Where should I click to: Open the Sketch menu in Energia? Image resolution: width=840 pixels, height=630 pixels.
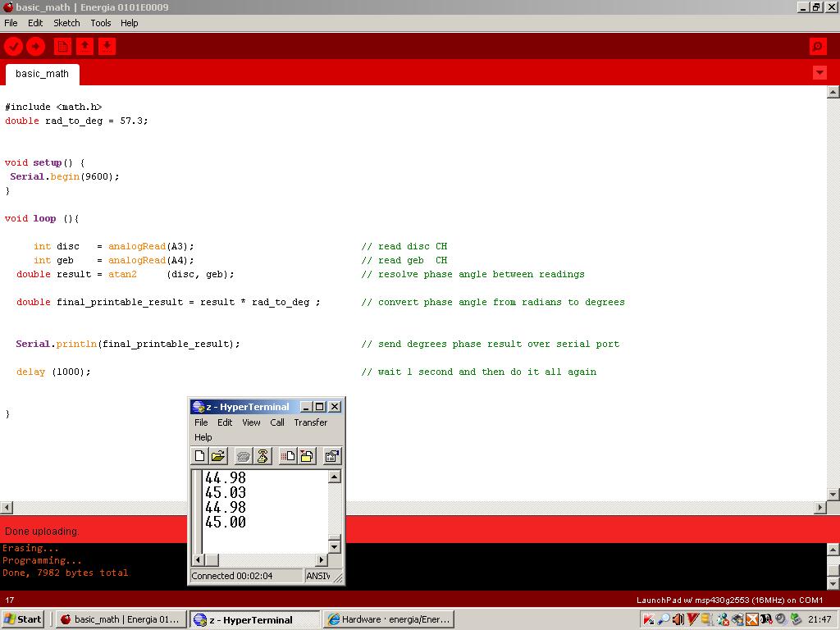pyautogui.click(x=66, y=23)
